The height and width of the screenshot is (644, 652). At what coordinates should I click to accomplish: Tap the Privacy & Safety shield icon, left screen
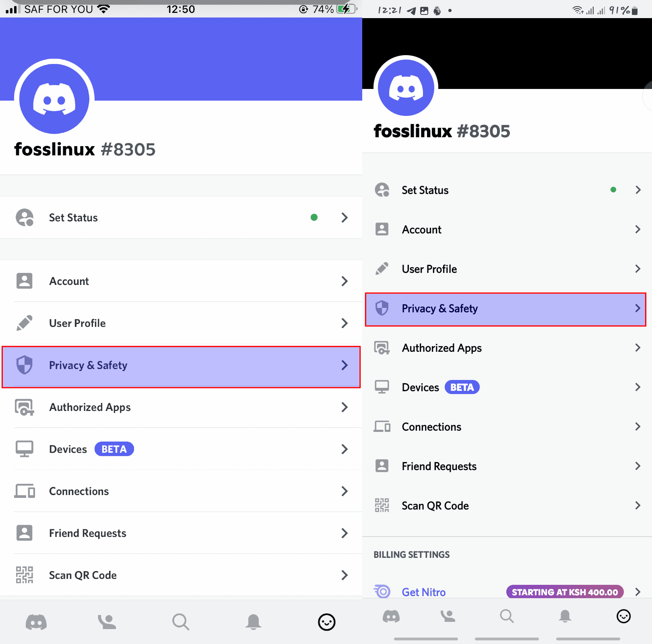25,365
